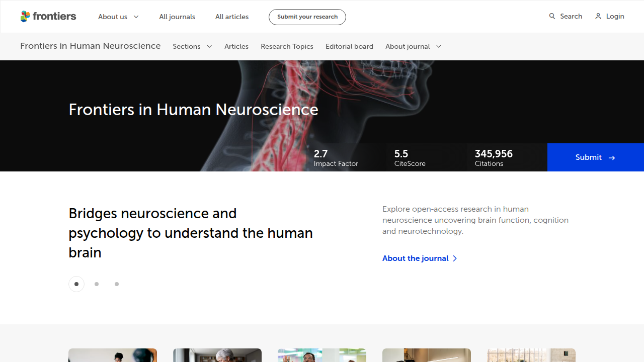This screenshot has width=644, height=362.
Task: Expand the About us dropdown
Action: 119,17
